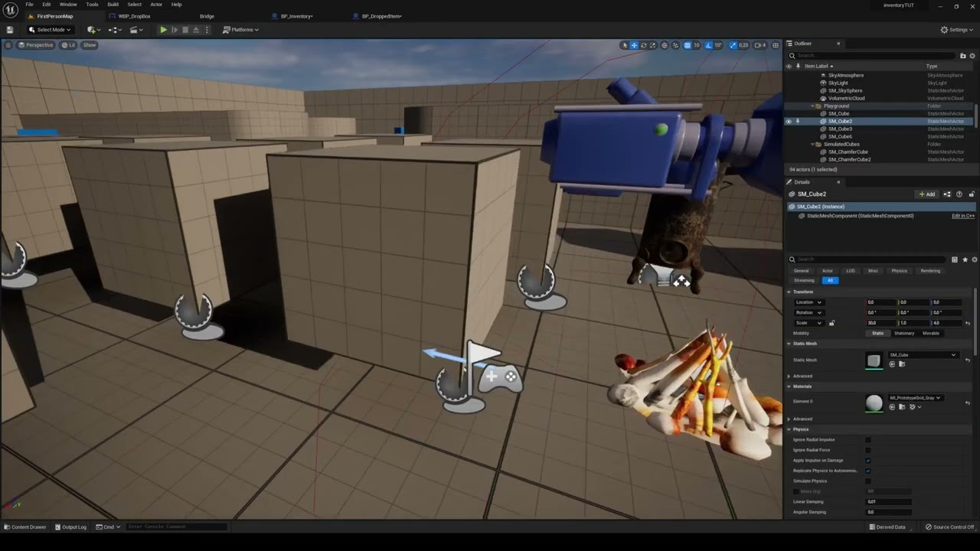Change the scale snap value 0.25
The image size is (980, 551).
pyautogui.click(x=743, y=45)
